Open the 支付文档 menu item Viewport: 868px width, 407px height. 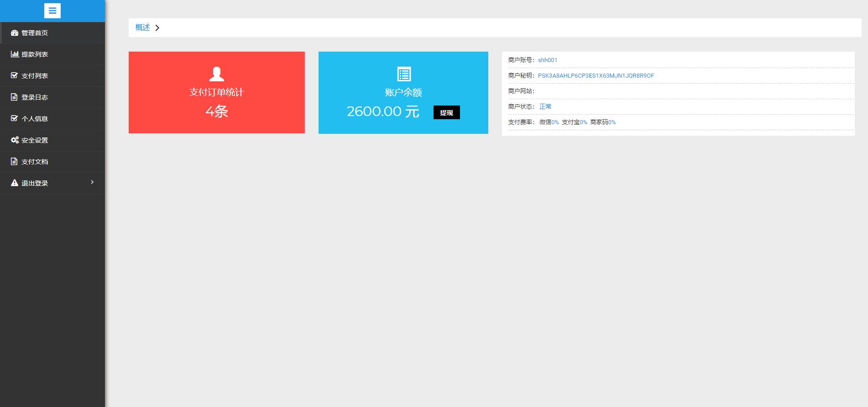tap(35, 162)
